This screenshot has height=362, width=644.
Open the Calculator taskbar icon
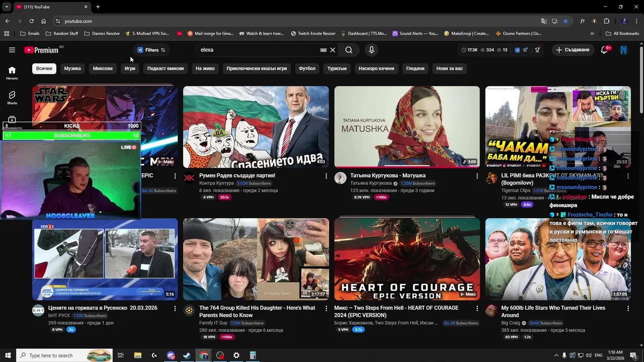click(253, 355)
